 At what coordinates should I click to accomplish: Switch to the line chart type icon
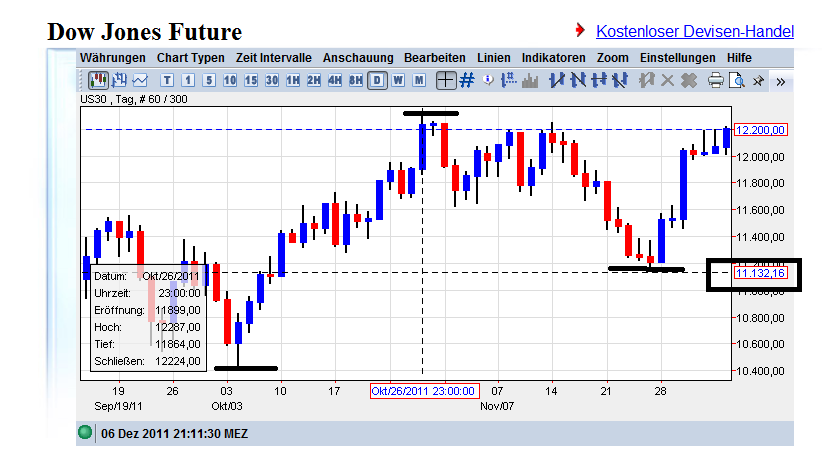(x=140, y=81)
